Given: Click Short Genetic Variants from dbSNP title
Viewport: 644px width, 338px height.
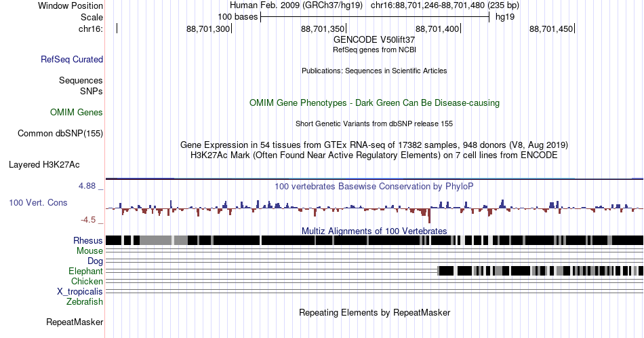Looking at the screenshot, I should [374, 124].
